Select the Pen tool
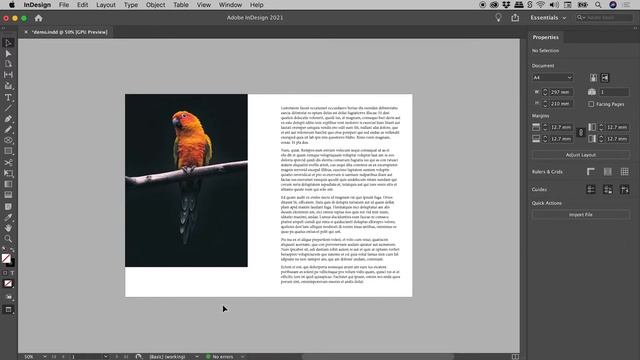The image size is (640, 360). pyautogui.click(x=8, y=119)
